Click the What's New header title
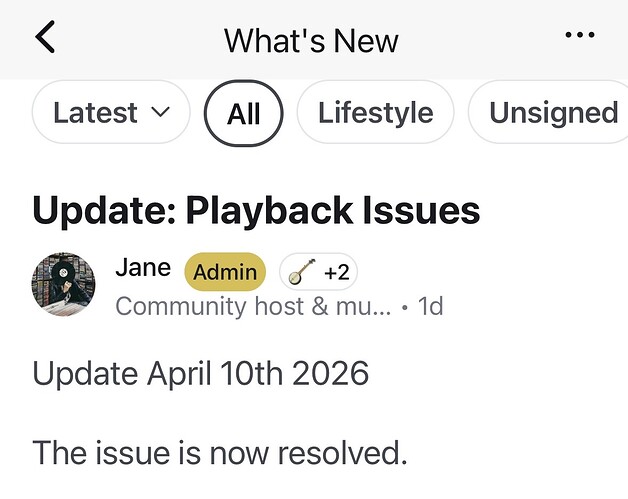Viewport: 628px width, 499px height. 311,41
